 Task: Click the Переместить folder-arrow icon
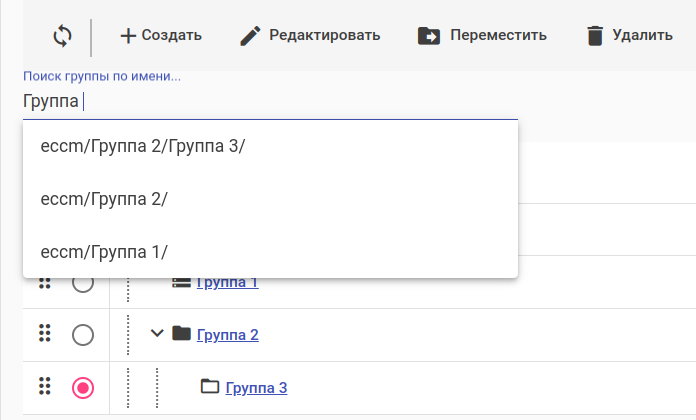coord(429,36)
